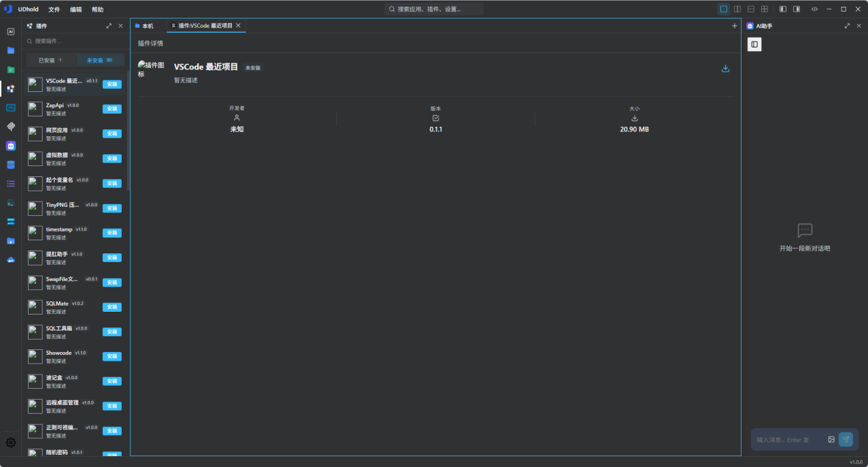The image size is (868, 467).
Task: Switch to 未安装 plugins tab
Action: [x=99, y=60]
